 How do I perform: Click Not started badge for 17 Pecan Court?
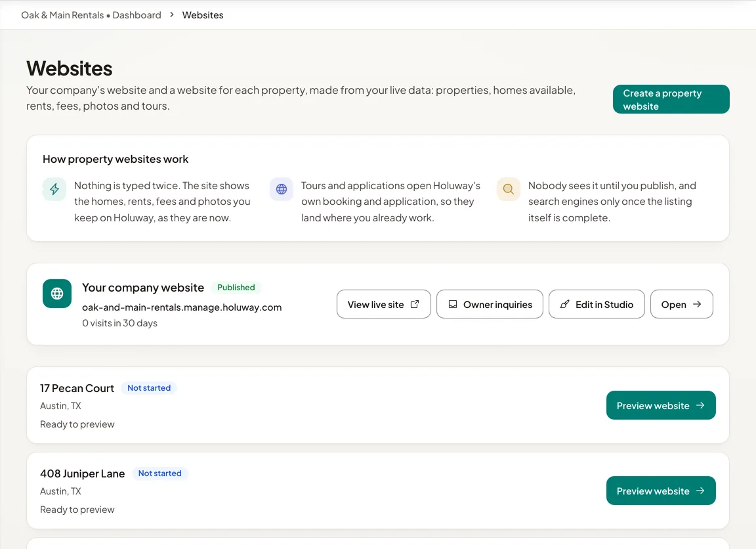[149, 388]
